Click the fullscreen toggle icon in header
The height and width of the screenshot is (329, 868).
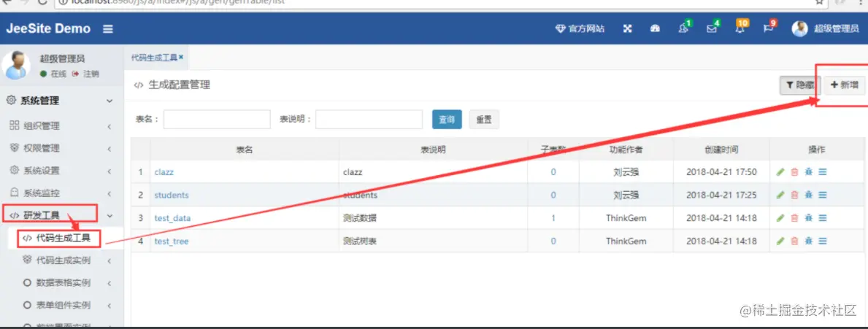(x=628, y=28)
